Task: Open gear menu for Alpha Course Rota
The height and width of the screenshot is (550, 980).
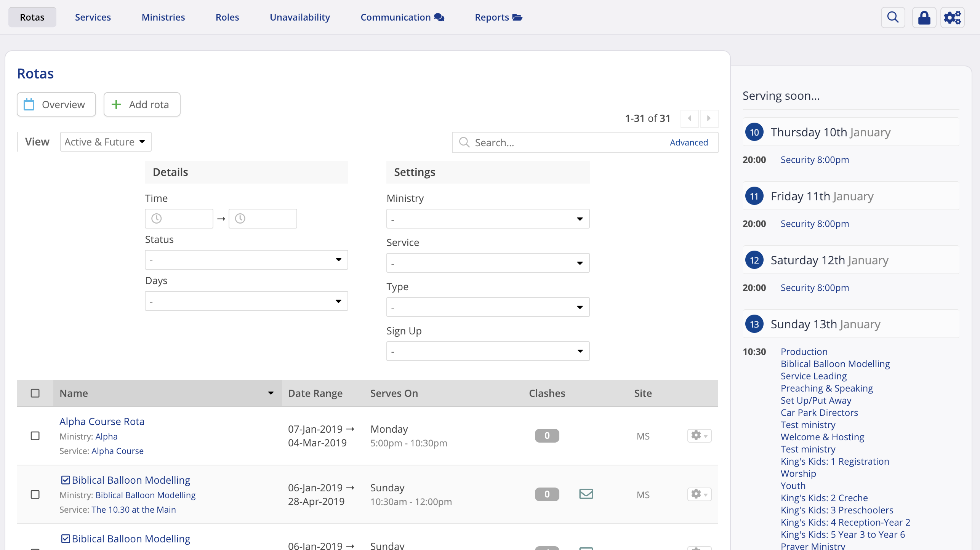Action: pos(699,435)
